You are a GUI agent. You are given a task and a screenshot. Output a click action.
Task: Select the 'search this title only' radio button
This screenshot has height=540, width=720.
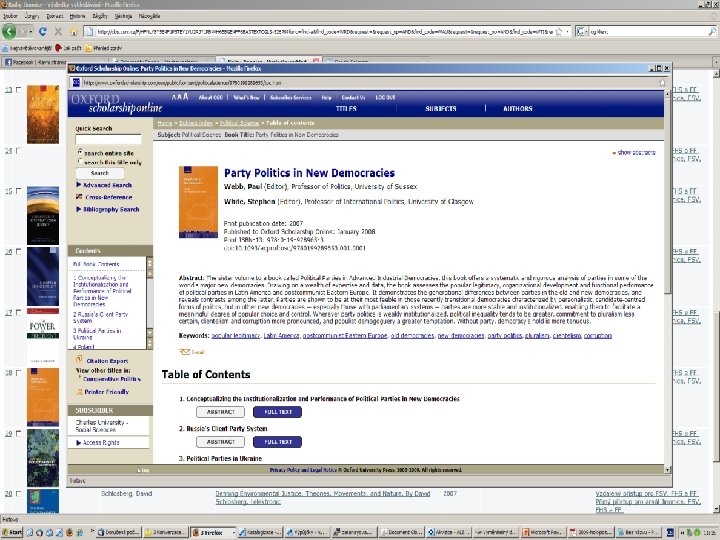tap(80, 162)
